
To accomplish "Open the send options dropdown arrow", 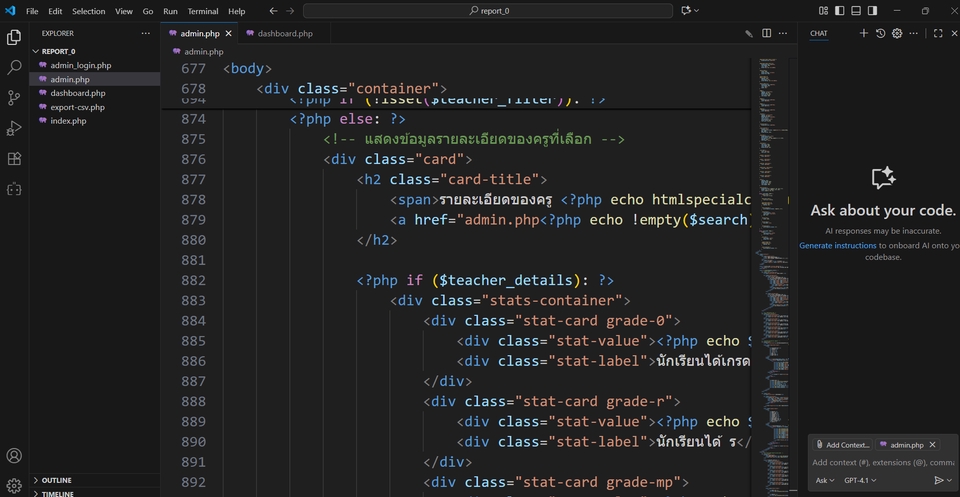I will point(950,480).
